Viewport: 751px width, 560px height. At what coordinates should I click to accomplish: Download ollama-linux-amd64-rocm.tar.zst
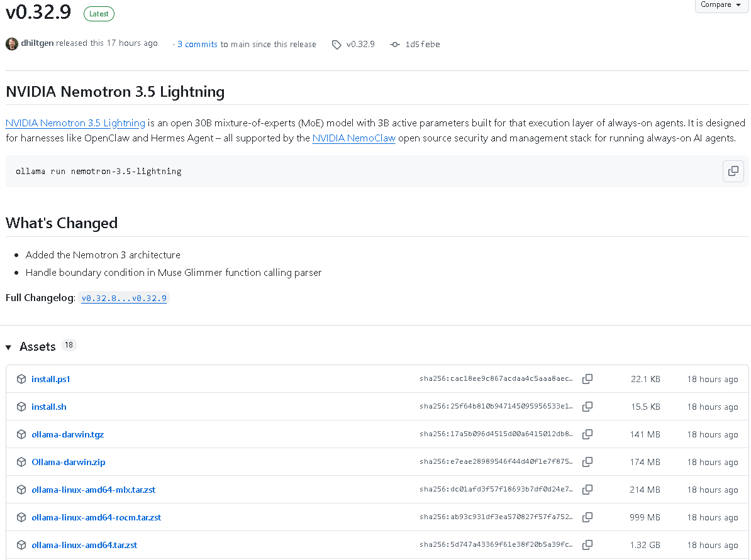point(96,517)
